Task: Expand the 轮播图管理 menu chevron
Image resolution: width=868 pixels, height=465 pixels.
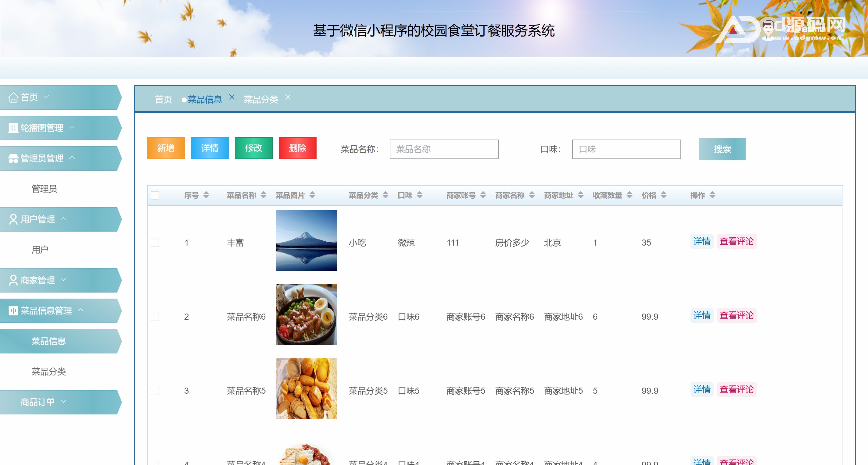Action: click(x=72, y=127)
